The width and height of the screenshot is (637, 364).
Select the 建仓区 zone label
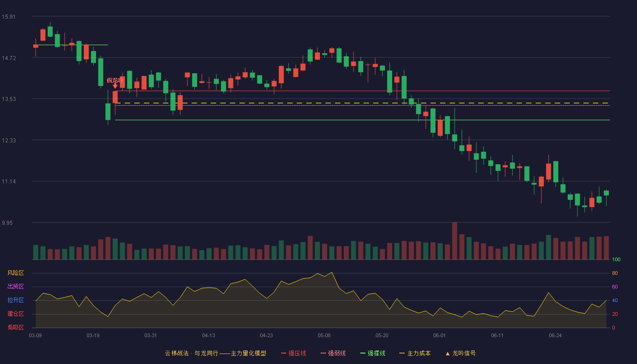click(x=15, y=314)
